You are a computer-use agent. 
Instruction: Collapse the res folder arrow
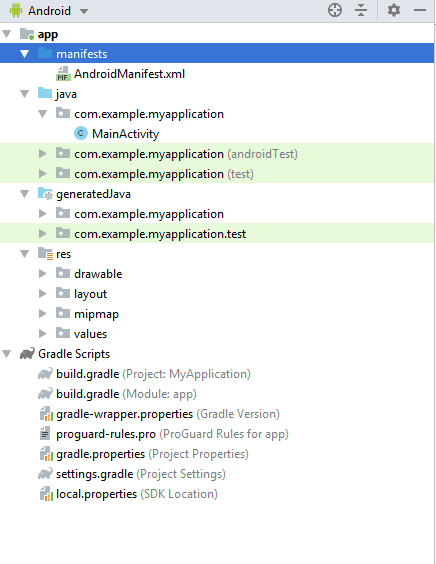tap(24, 254)
